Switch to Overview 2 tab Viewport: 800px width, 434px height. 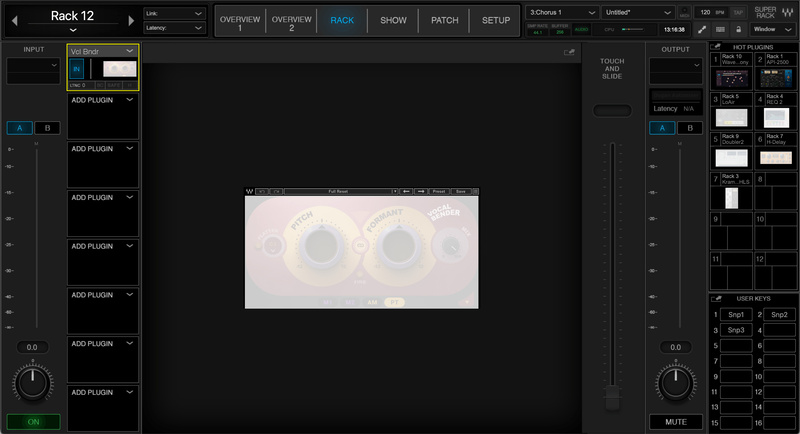[x=291, y=23]
